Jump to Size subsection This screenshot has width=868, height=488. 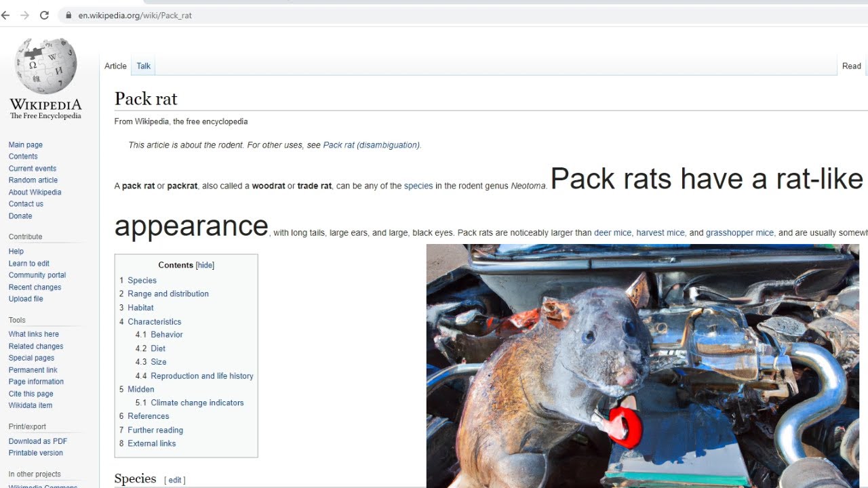click(x=159, y=362)
